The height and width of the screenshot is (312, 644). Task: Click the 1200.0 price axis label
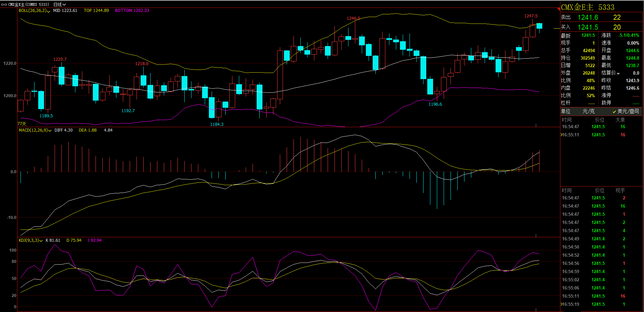tap(10, 96)
